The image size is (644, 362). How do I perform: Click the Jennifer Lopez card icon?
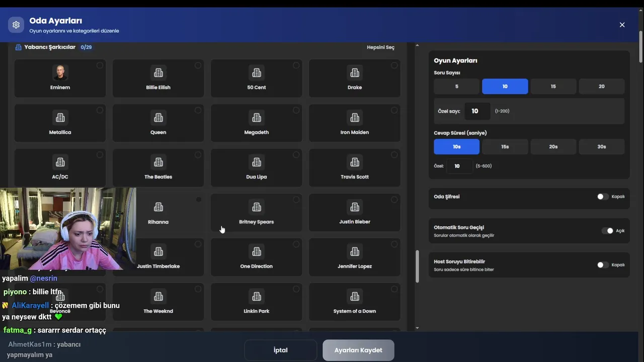tap(355, 251)
